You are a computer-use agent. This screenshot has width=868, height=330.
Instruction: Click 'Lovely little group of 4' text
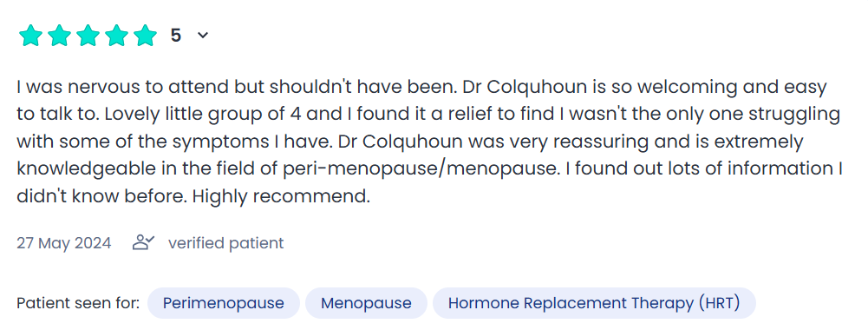[202, 115]
